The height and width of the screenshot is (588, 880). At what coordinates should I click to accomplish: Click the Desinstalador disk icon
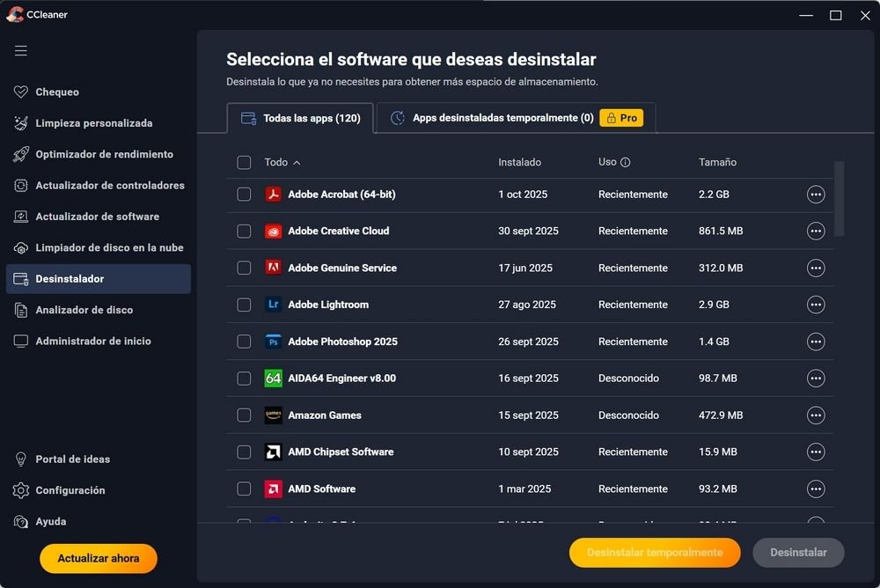click(x=21, y=279)
